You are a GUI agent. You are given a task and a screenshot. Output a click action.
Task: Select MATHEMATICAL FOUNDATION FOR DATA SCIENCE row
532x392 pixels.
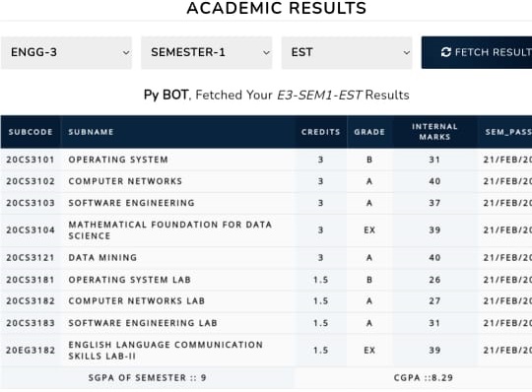pos(266,230)
